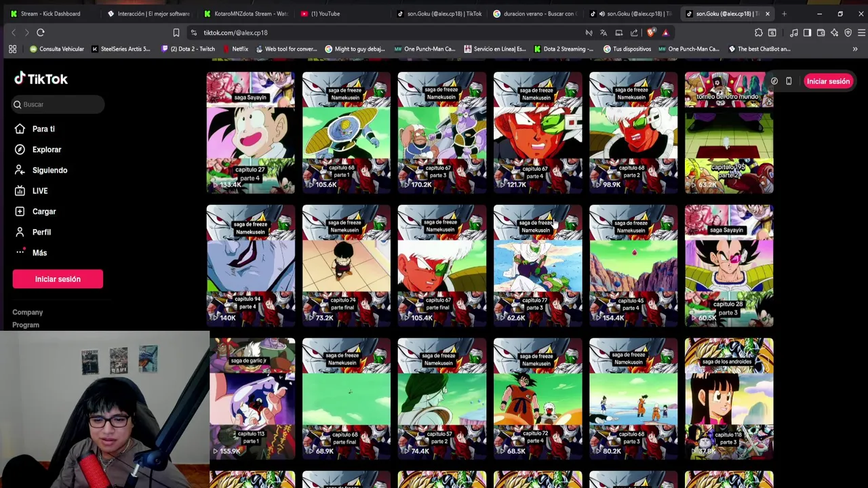Open video thumbnail with 60.5K views
The image size is (868, 488).
(x=728, y=266)
